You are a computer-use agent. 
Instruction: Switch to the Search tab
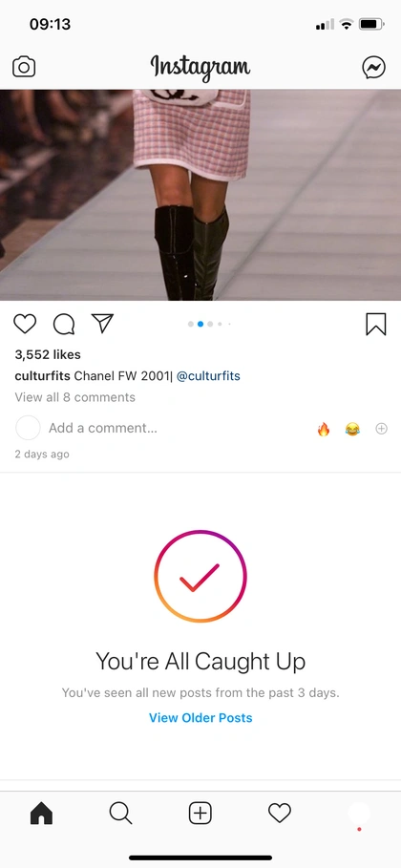pos(120,814)
